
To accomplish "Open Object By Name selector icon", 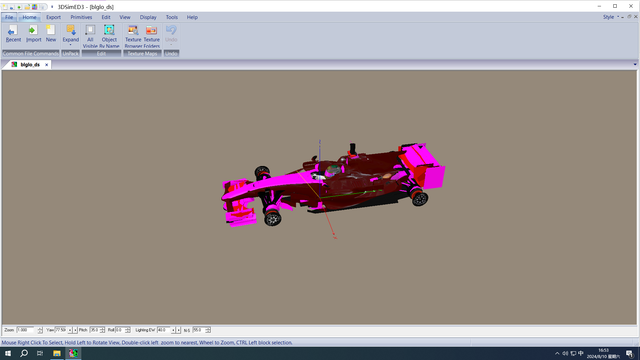I will click(x=109, y=30).
